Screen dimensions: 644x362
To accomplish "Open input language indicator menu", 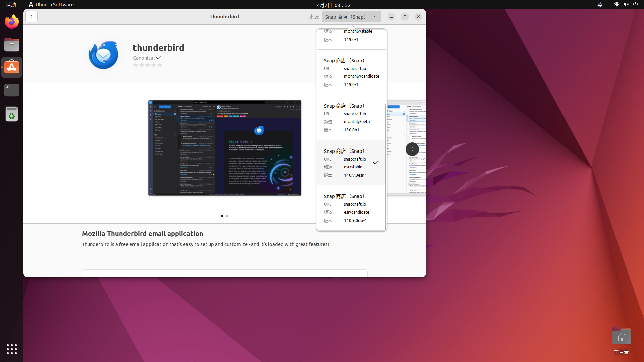I will click(x=600, y=5).
